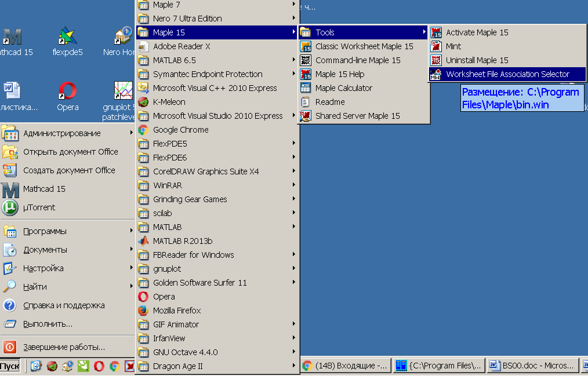Click the Command-line Maple 15 icon
The width and height of the screenshot is (588, 376).
point(306,60)
